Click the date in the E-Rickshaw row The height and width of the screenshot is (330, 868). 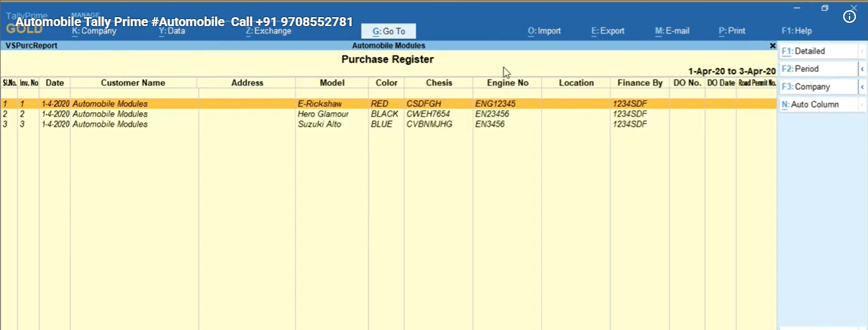coord(55,104)
